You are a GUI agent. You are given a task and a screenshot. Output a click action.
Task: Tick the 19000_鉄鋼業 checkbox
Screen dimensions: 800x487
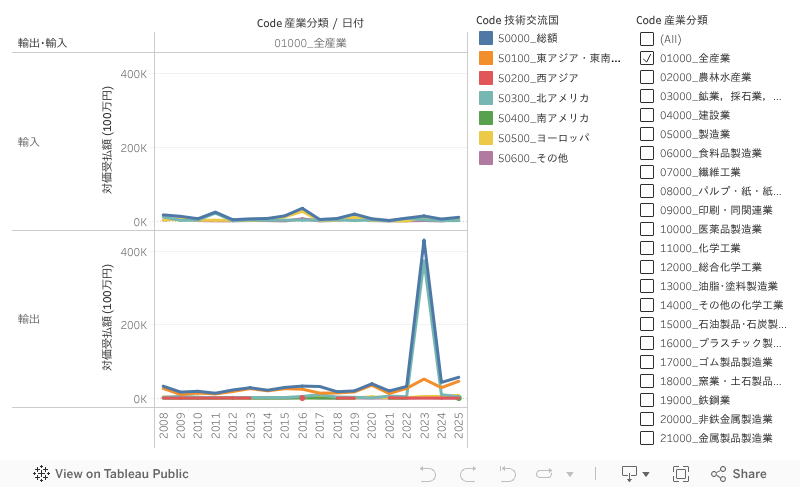pyautogui.click(x=647, y=400)
